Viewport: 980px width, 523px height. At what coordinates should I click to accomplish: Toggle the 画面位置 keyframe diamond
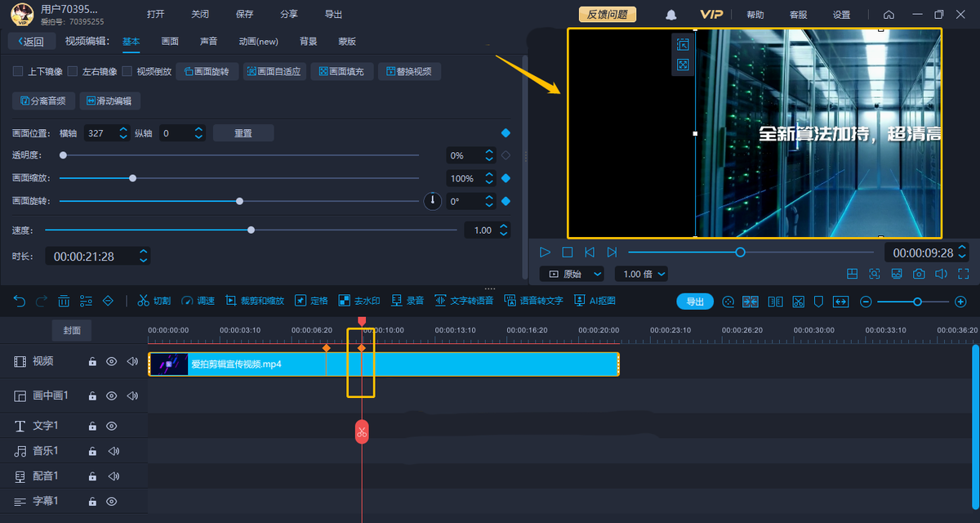(506, 133)
